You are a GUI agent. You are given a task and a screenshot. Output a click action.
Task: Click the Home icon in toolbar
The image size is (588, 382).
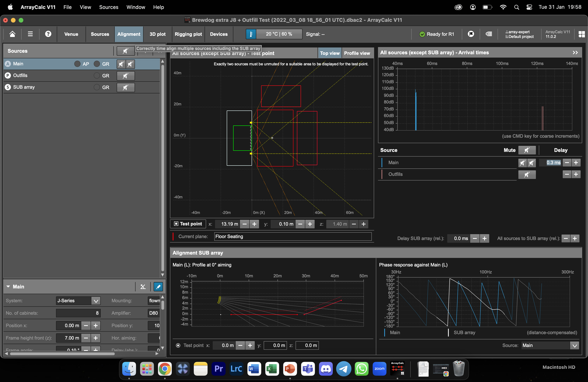[12, 34]
